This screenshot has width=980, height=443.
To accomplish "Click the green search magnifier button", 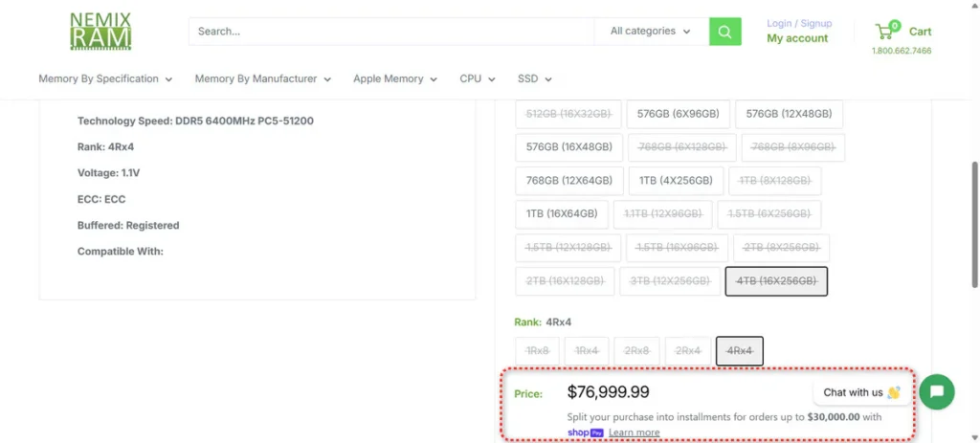I will [x=724, y=32].
